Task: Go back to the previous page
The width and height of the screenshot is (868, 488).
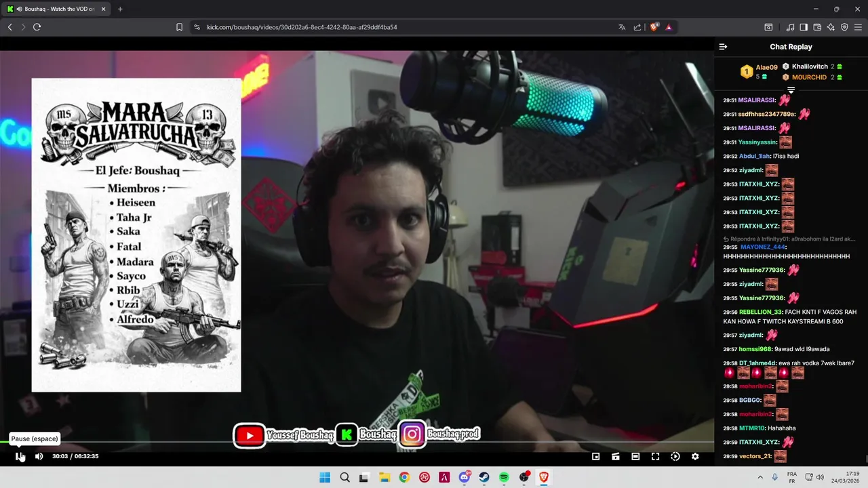Action: pos(9,27)
